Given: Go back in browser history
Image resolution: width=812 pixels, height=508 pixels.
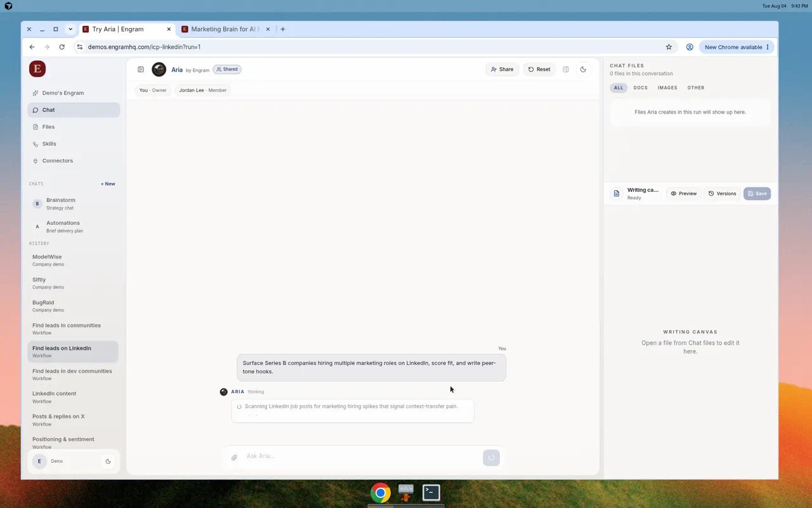Looking at the screenshot, I should [x=32, y=47].
